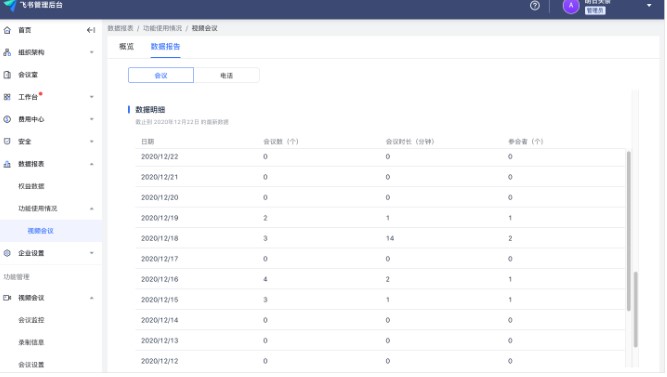
Task: Click the date 2020/12/21
Action: click(x=160, y=177)
